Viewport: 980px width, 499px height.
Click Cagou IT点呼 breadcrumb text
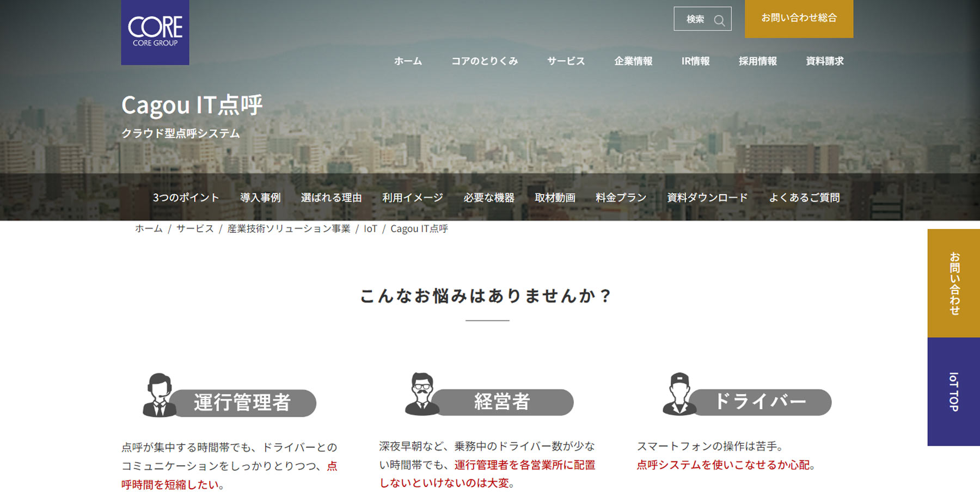(419, 229)
